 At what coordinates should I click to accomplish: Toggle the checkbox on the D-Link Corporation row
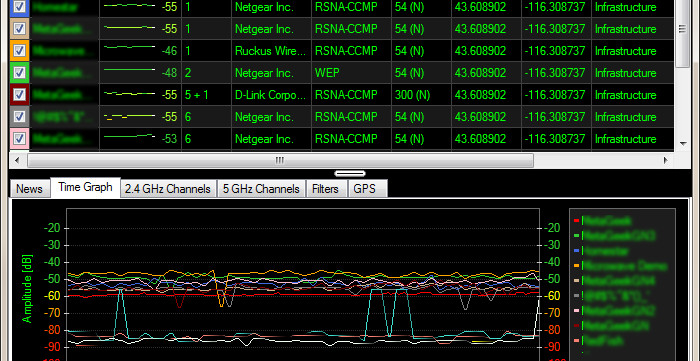tap(19, 95)
